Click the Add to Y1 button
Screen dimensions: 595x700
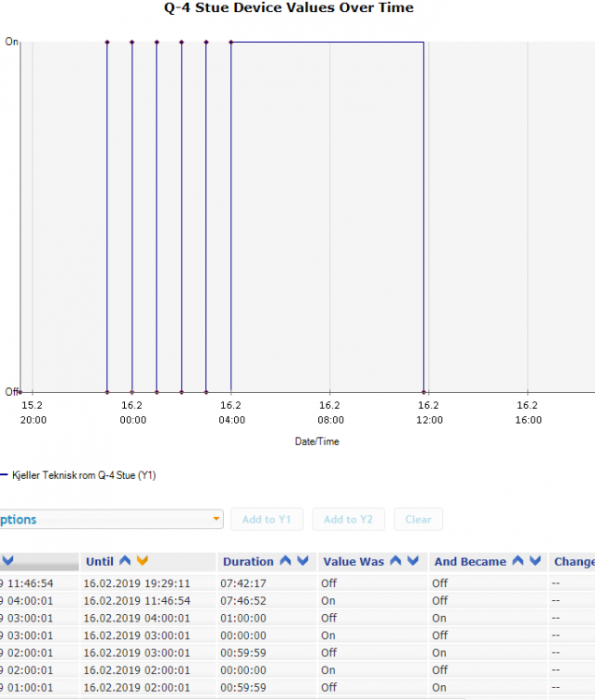pos(267,520)
